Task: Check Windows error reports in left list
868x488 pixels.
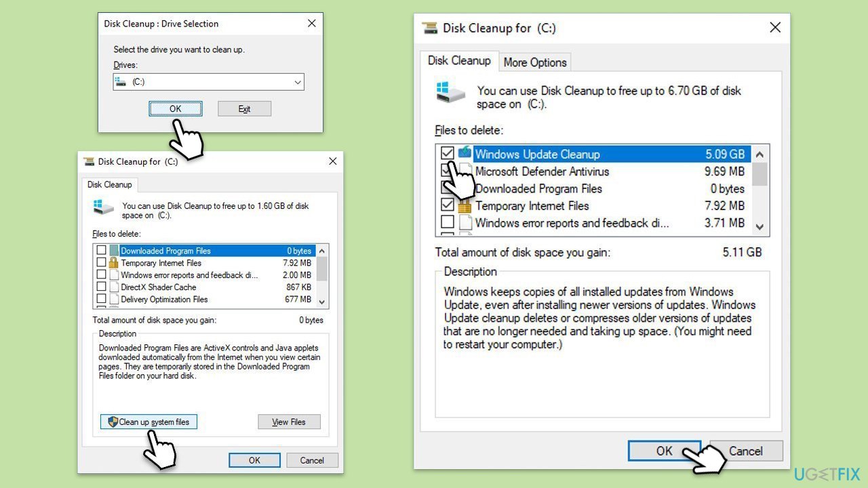Action: point(101,275)
